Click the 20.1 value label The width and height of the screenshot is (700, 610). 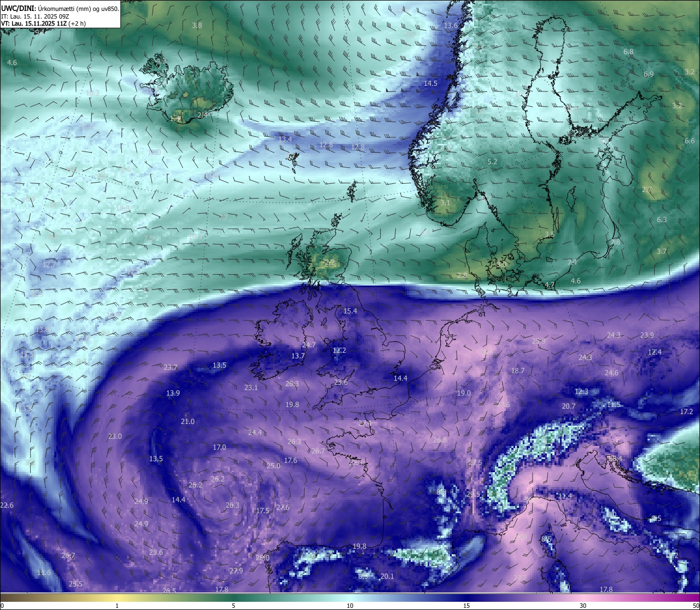point(387,576)
